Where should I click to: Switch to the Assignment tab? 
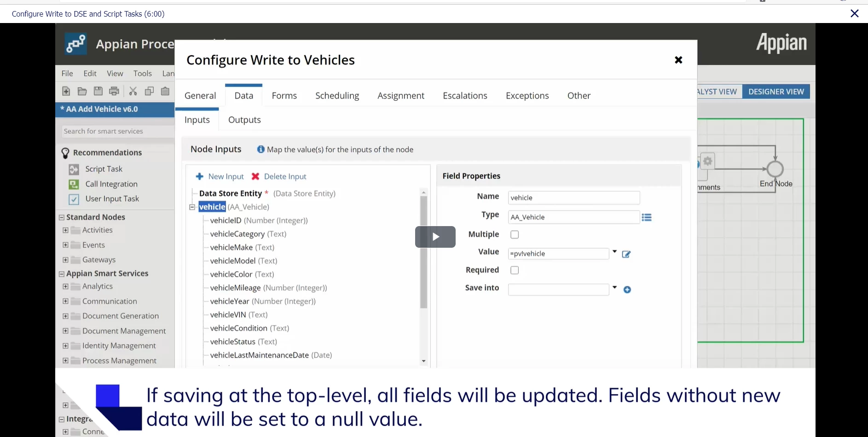[401, 96]
